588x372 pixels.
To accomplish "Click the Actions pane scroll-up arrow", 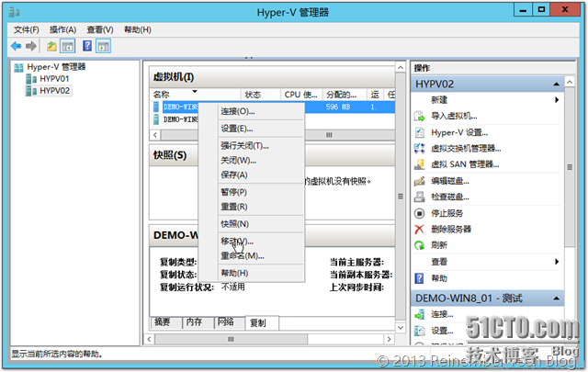I will pyautogui.click(x=570, y=82).
